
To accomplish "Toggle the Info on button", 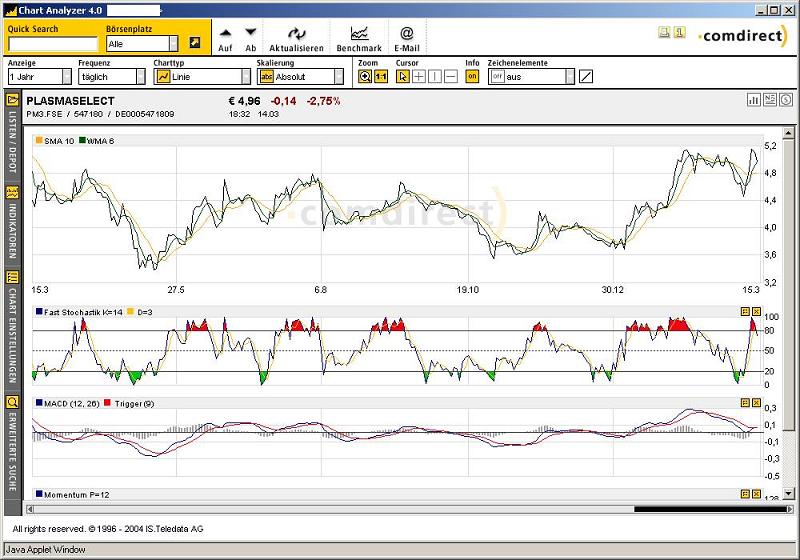I will [472, 76].
